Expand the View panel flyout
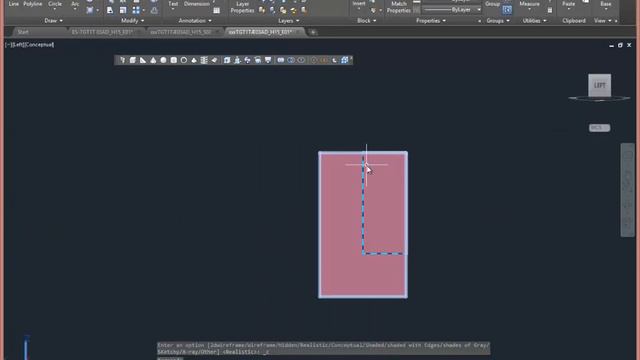 (x=602, y=20)
